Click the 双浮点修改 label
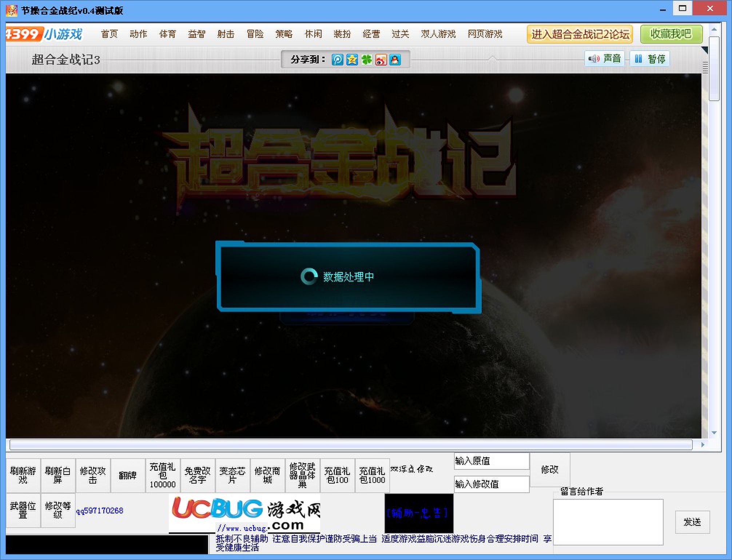 click(411, 469)
